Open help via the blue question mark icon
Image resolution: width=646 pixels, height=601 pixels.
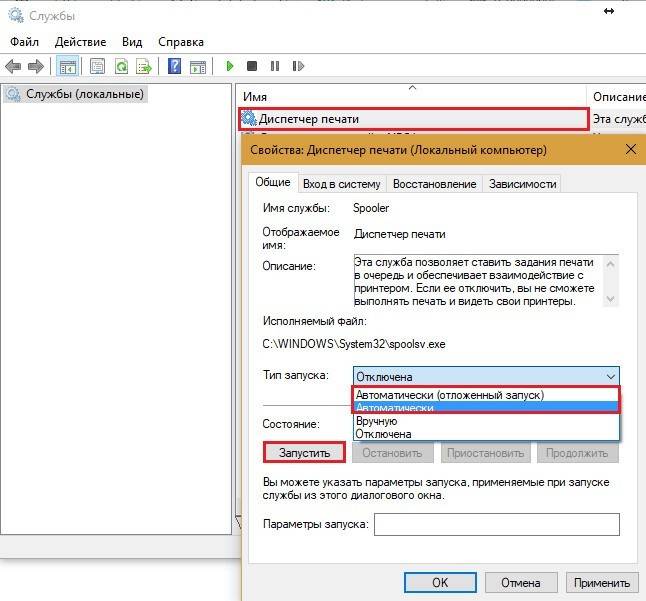pyautogui.click(x=174, y=66)
